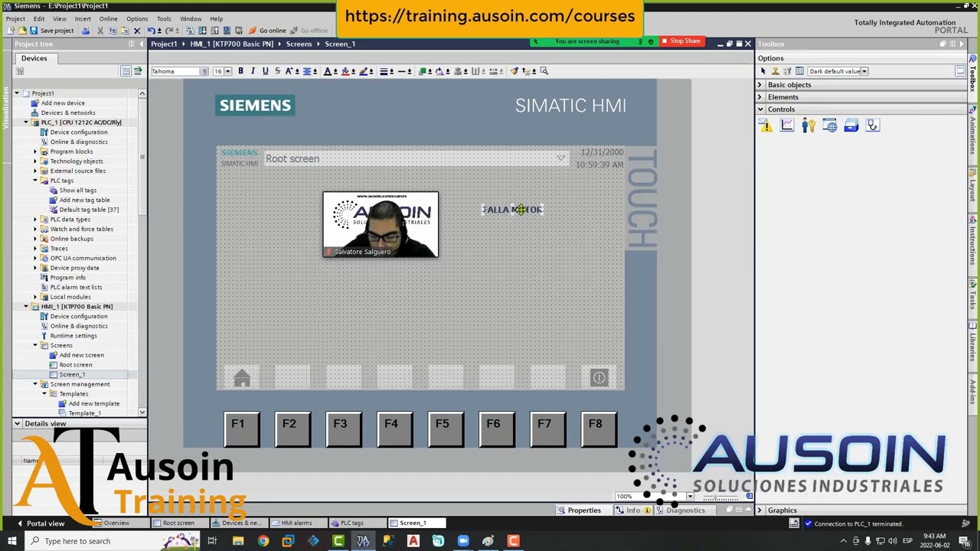Toggle Bold text formatting
The image size is (980, 551).
[x=240, y=71]
